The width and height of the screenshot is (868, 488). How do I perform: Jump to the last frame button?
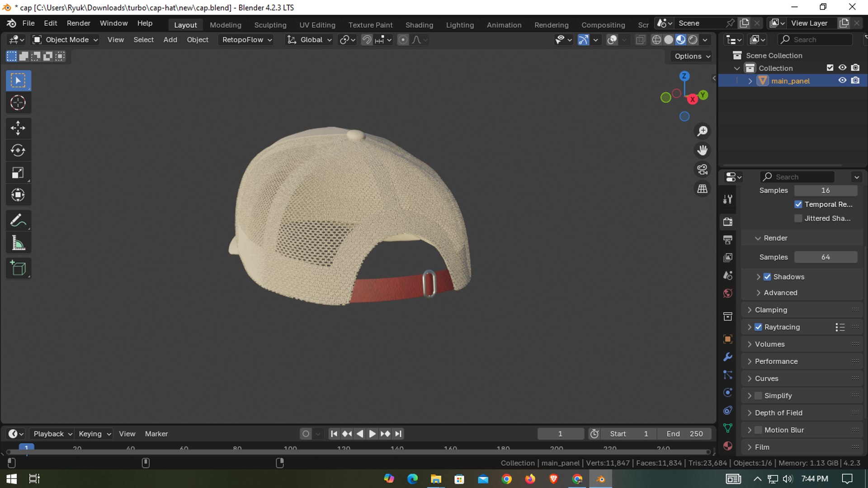(398, 434)
